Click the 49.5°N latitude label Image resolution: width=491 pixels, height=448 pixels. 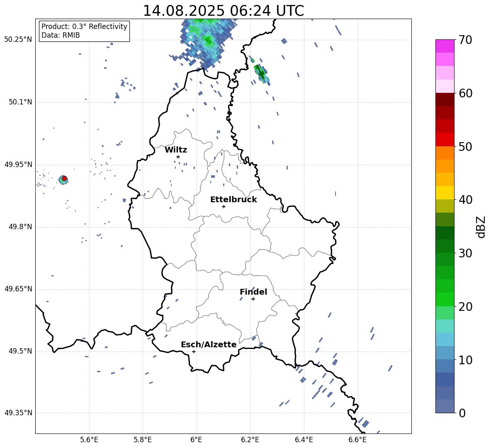[x=20, y=351]
